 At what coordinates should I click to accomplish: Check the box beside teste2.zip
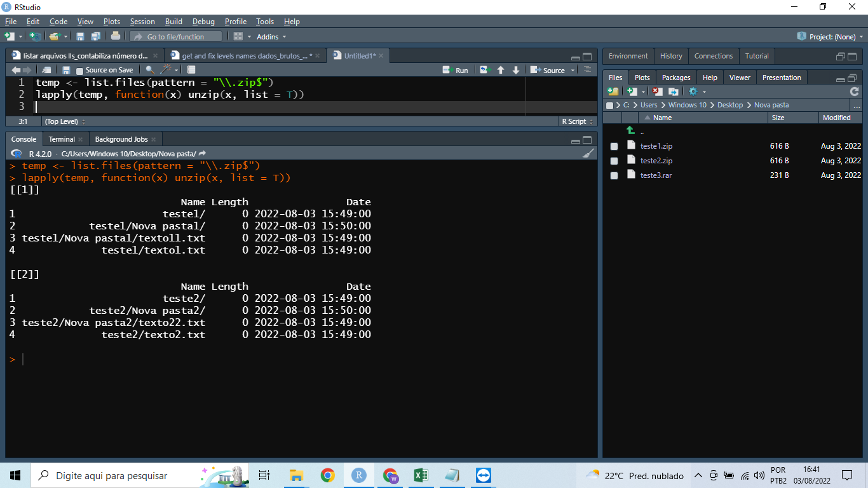click(614, 161)
